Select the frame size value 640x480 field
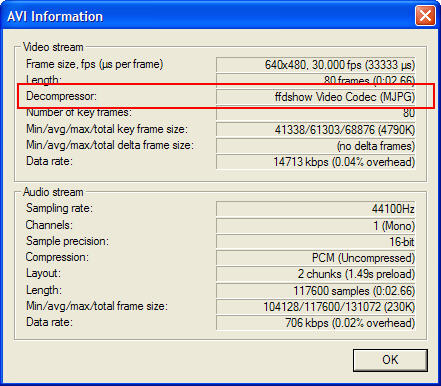This screenshot has height=386, width=441. (x=316, y=65)
